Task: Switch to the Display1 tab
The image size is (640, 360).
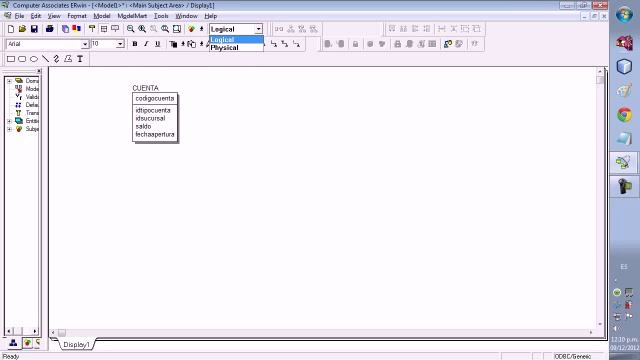Action: click(76, 344)
